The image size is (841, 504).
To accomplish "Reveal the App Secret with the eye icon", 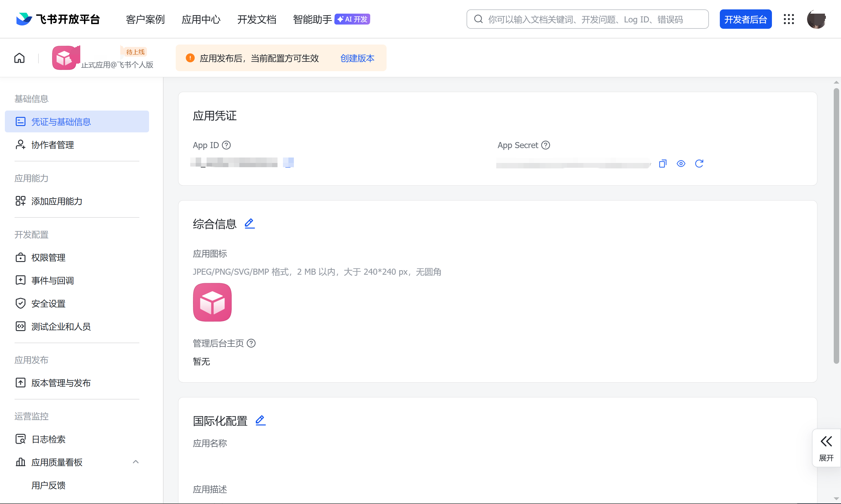I will (681, 163).
